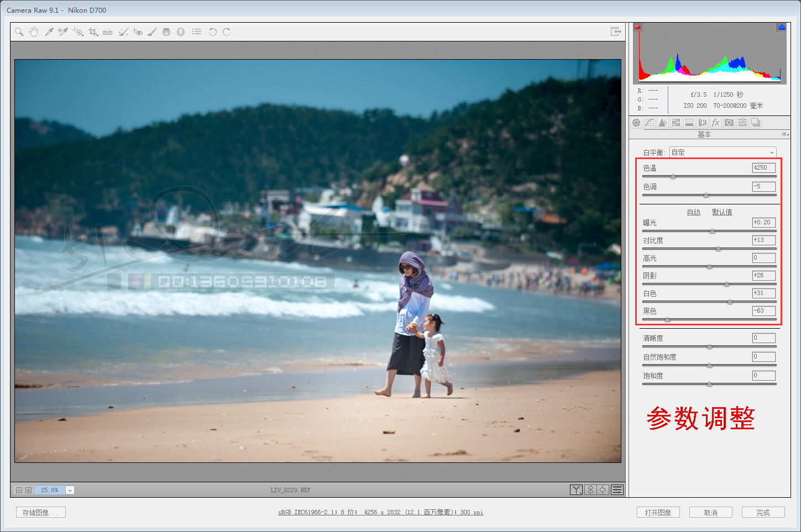This screenshot has width=801, height=532.
Task: Click the 阴影 slider handle
Action: (x=726, y=285)
